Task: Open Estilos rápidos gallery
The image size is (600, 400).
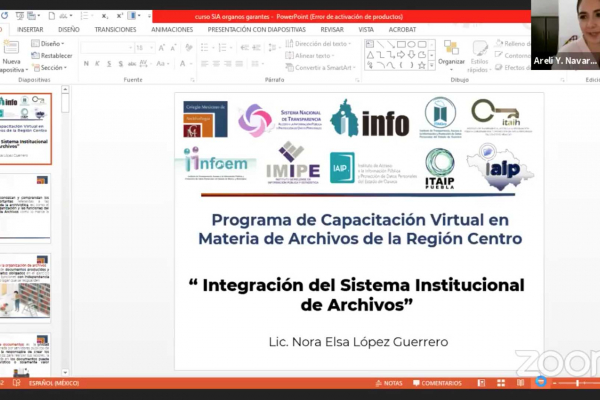Action: click(x=479, y=56)
